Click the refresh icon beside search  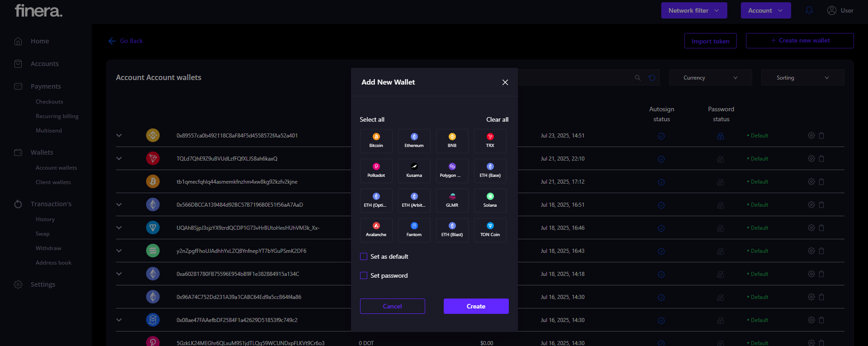pos(652,78)
